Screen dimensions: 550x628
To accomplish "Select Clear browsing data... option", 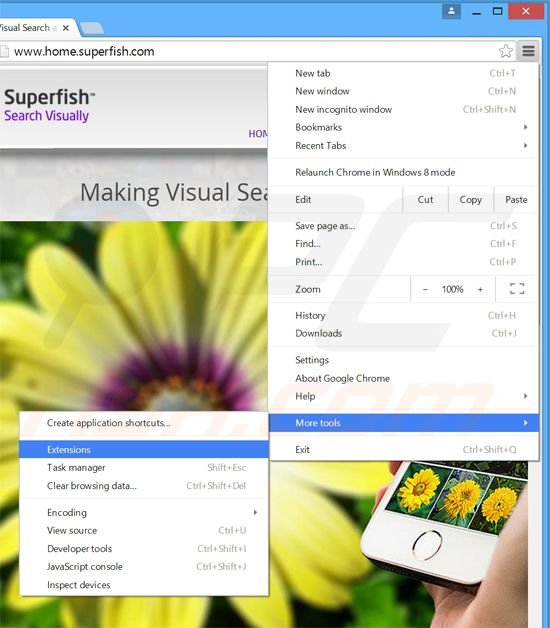I will 144,486.
